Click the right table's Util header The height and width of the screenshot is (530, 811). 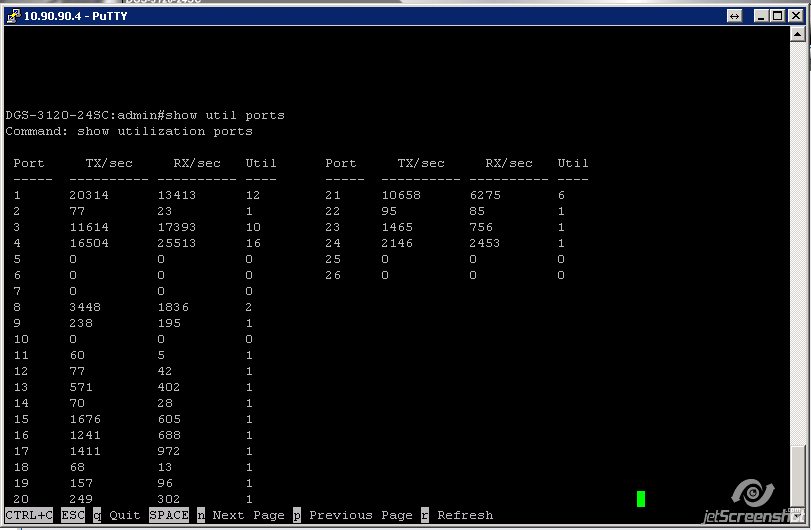click(x=573, y=163)
